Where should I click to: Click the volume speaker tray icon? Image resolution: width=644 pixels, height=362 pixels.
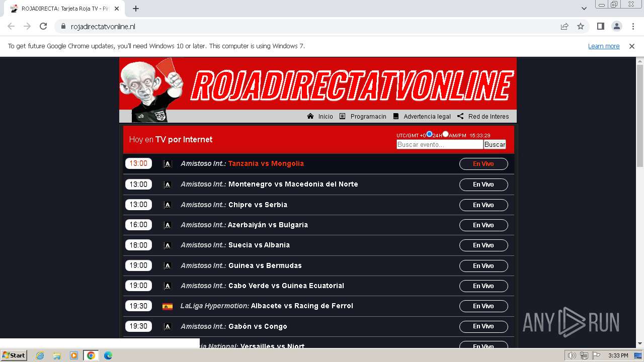coord(572,355)
